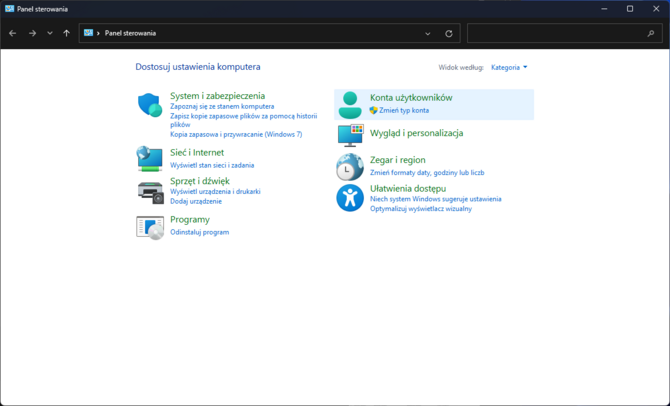
Task: Click Optymalizuj wyświetlacz wizualny link
Action: 421,209
